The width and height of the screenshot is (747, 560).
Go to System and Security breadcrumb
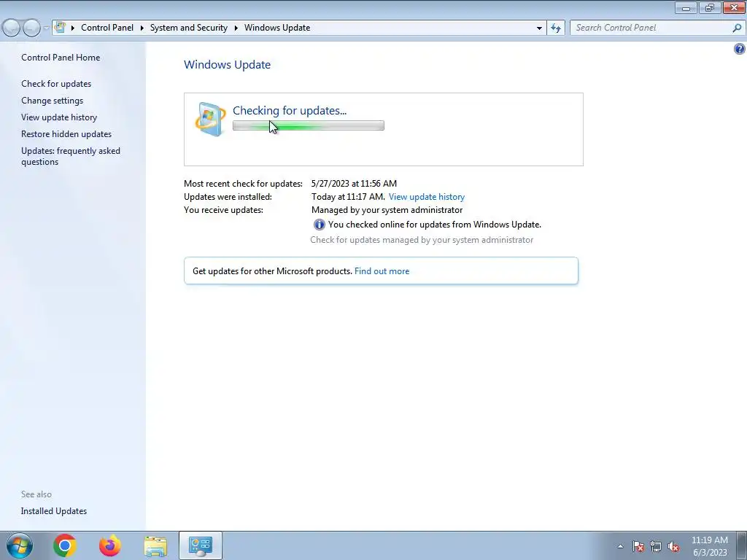point(189,28)
